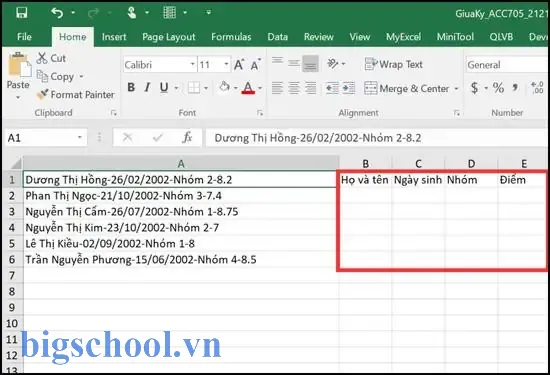Screen dimensions: 550x375
Task: Click the Name Box showing A1
Action: [46, 138]
